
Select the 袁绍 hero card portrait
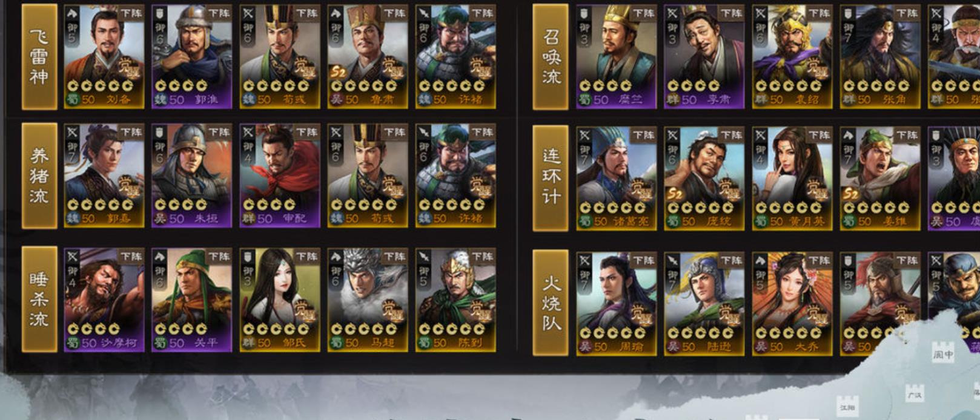(792, 57)
